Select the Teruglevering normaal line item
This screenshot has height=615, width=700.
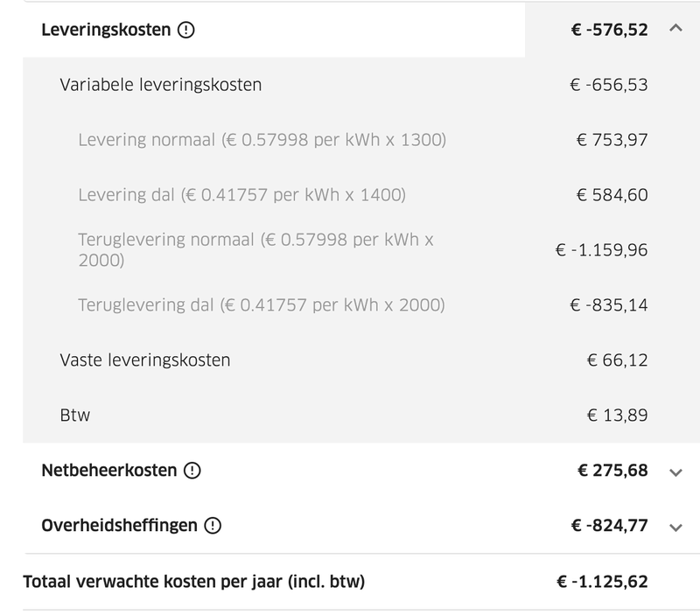(x=255, y=249)
